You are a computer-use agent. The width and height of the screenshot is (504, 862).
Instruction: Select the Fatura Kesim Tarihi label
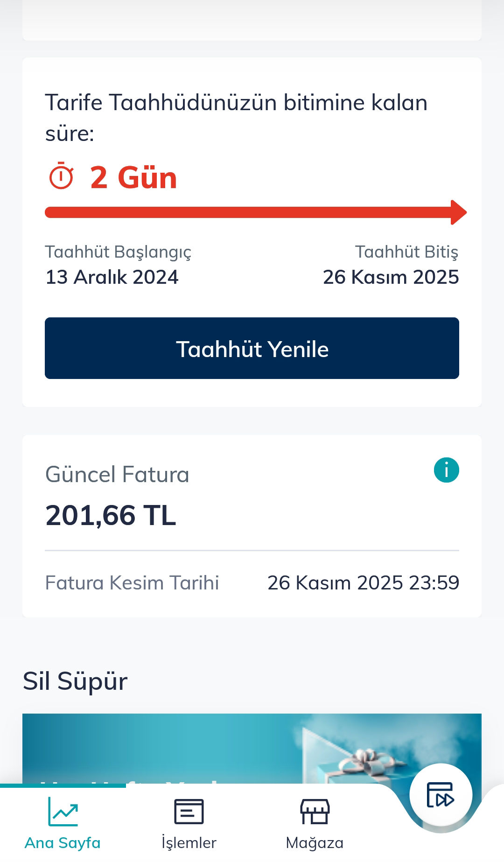(132, 583)
